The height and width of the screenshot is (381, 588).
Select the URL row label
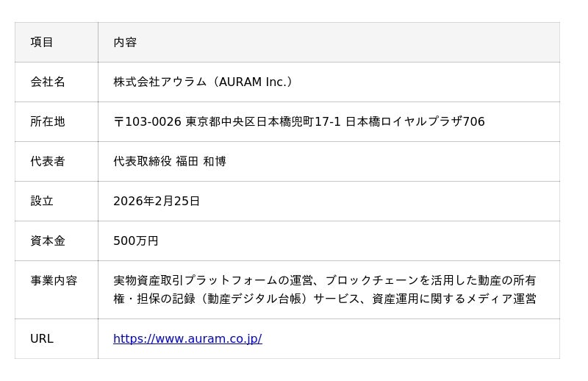point(42,338)
